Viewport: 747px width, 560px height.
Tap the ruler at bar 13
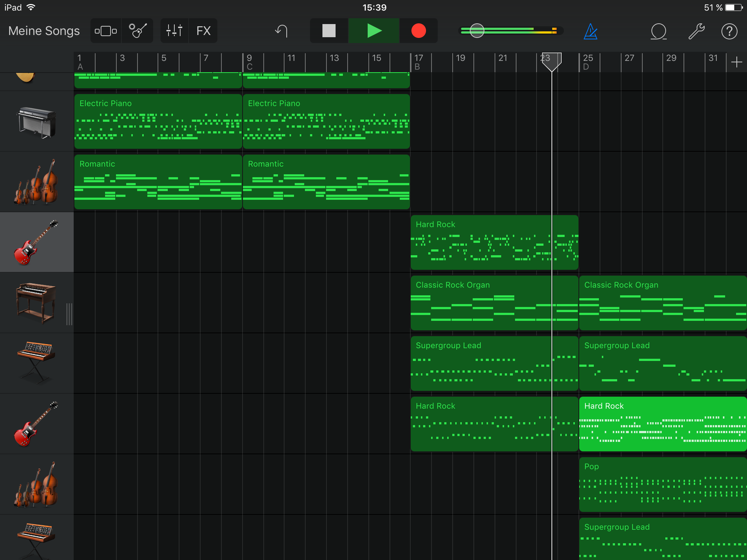[x=334, y=58]
